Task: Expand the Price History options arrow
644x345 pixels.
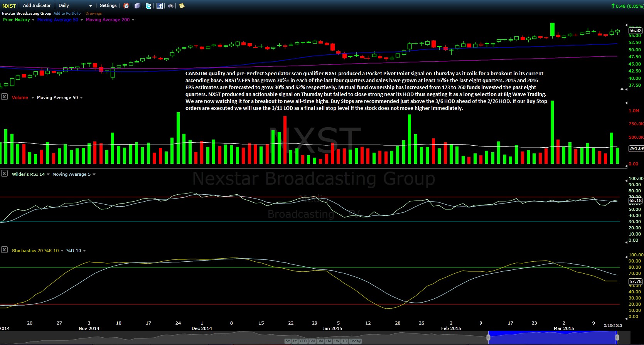Action: [x=33, y=20]
